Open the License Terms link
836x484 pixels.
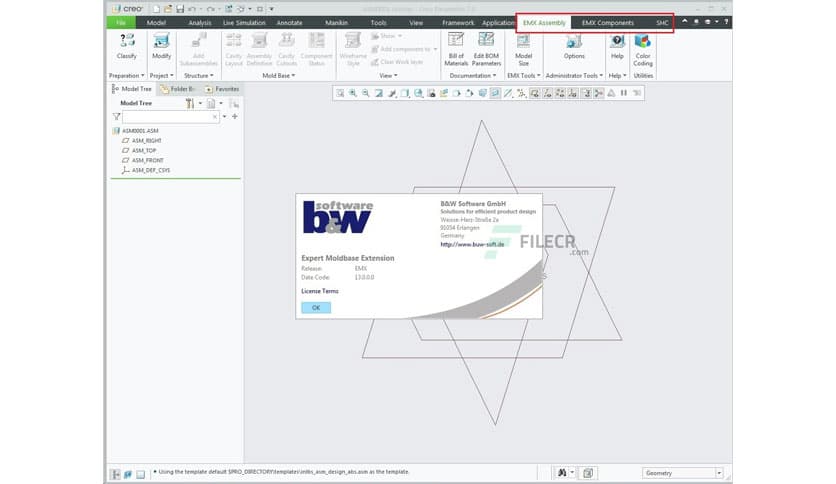click(320, 291)
